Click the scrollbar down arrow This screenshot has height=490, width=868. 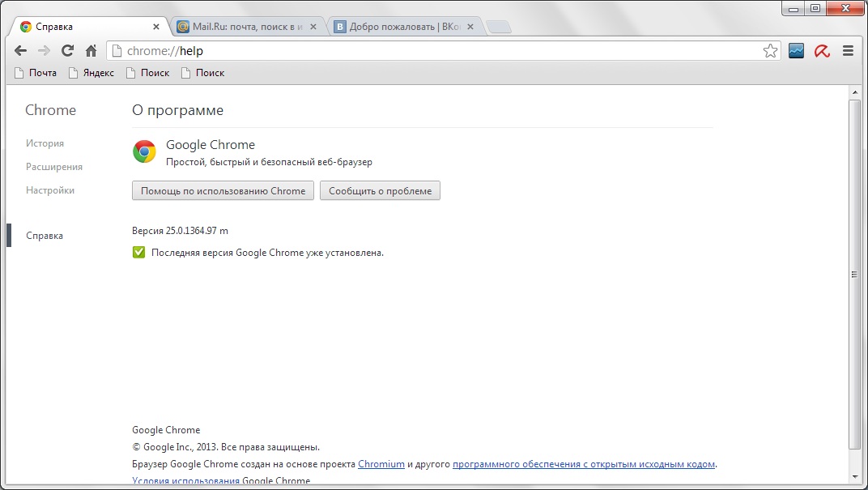point(855,477)
